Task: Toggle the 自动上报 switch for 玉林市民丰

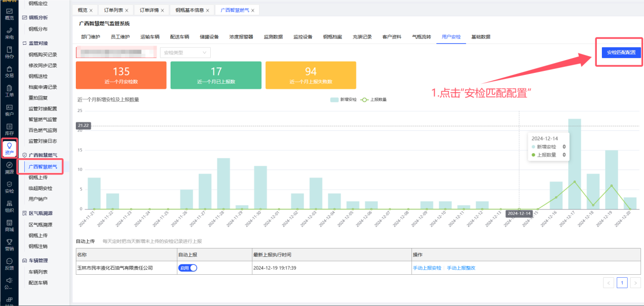Action: coord(187,268)
